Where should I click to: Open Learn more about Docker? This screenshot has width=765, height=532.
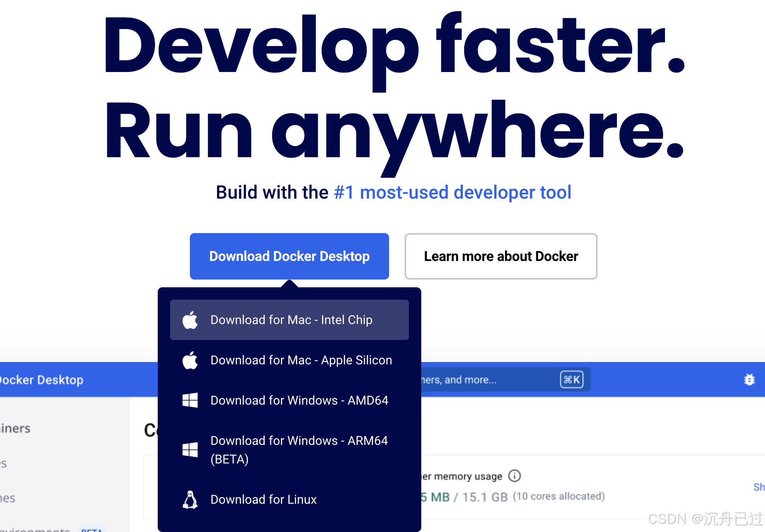501,256
